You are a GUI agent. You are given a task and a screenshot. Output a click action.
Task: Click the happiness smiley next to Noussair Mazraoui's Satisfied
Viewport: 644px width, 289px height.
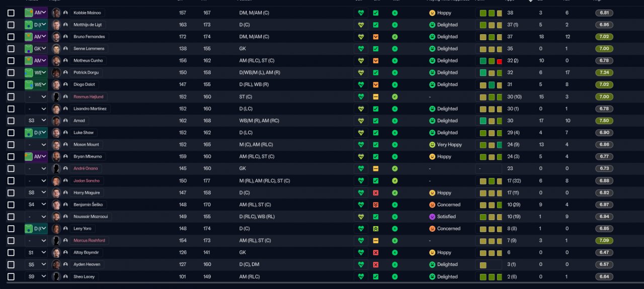click(x=432, y=217)
